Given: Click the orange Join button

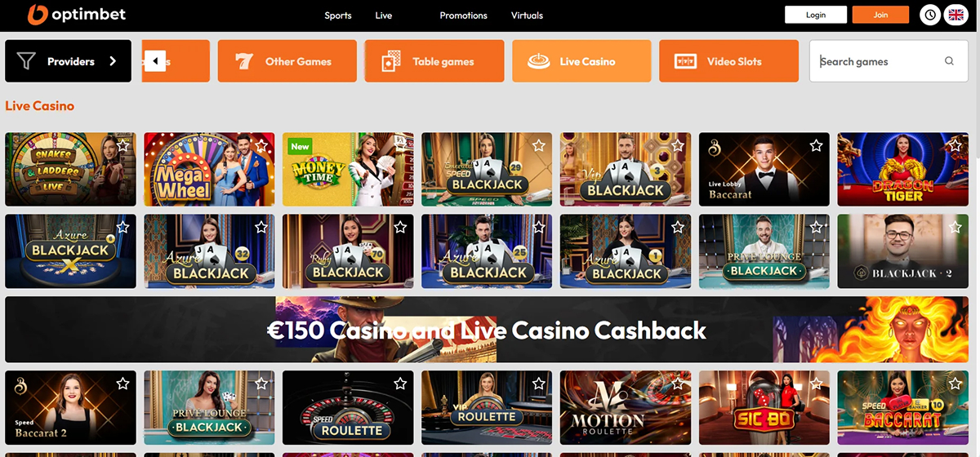Looking at the screenshot, I should tap(880, 15).
